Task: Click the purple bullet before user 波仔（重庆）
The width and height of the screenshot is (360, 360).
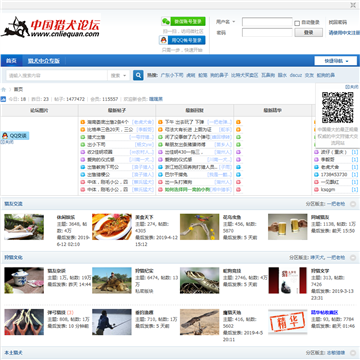Action: coord(316,152)
